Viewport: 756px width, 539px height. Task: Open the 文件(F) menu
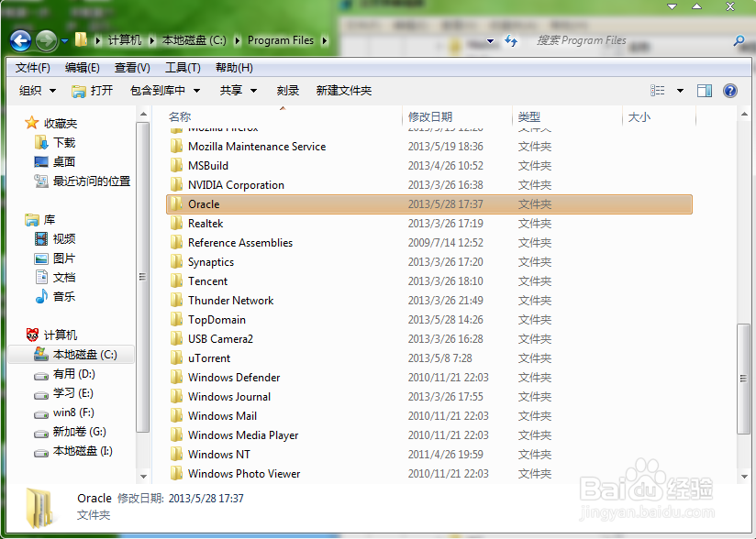click(32, 68)
